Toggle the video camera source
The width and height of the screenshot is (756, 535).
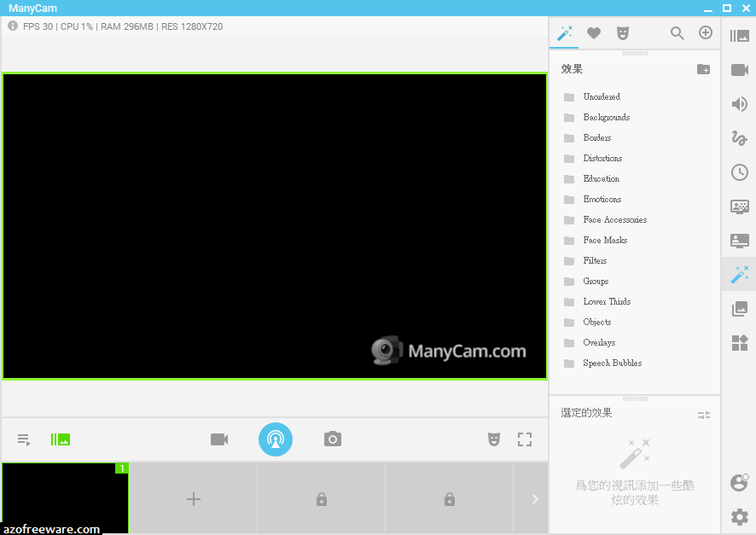click(x=218, y=439)
